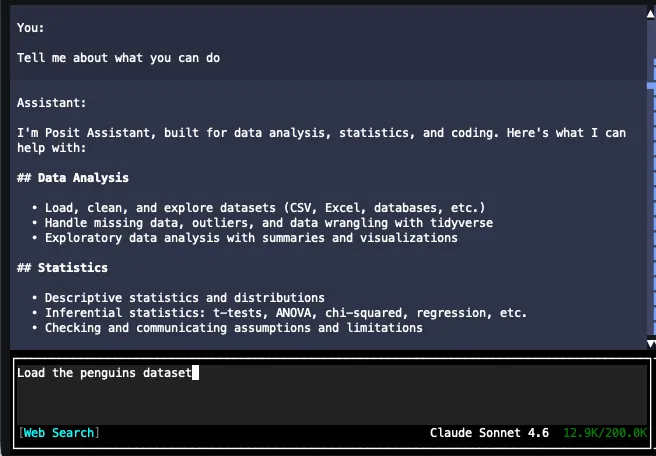Click the 'Tell me about what you can do' message
The height and width of the screenshot is (456, 656).
tap(118, 58)
